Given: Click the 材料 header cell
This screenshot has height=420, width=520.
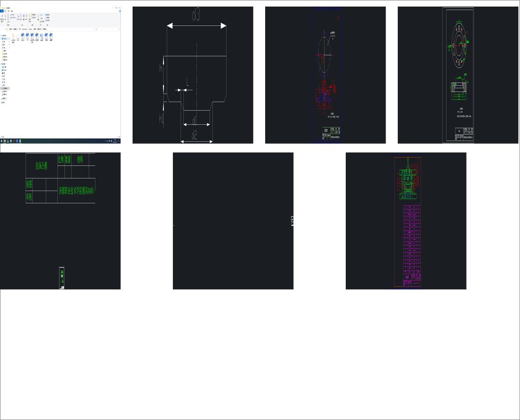Looking at the screenshot, I should (80, 160).
